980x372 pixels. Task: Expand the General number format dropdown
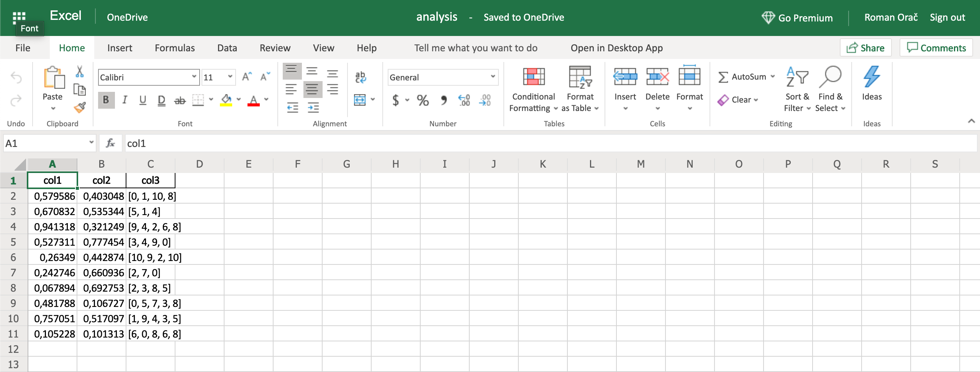[493, 77]
